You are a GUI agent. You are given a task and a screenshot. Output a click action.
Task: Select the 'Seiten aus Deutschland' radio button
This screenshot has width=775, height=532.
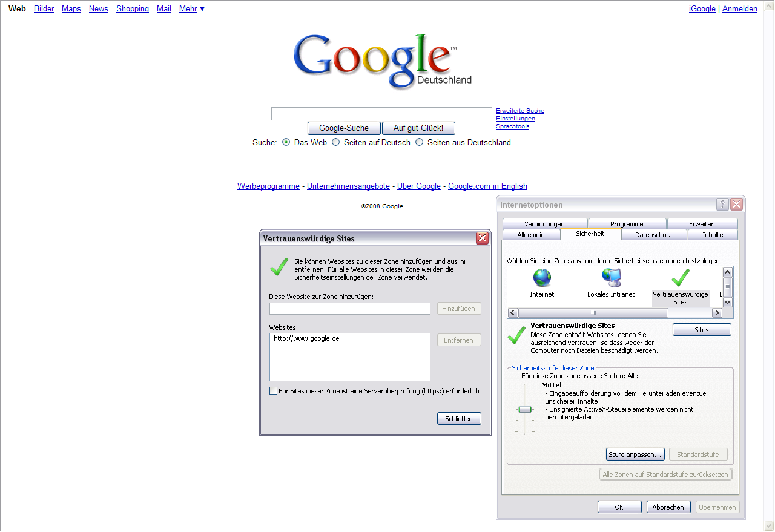tap(420, 142)
